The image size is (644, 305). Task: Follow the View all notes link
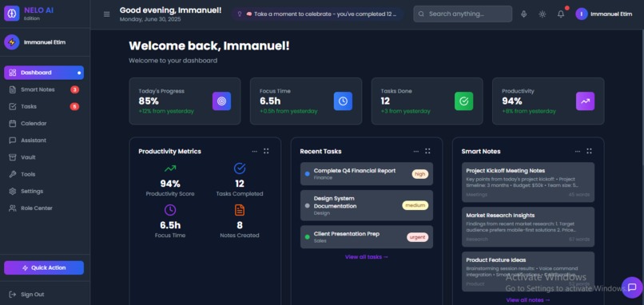[x=528, y=300]
